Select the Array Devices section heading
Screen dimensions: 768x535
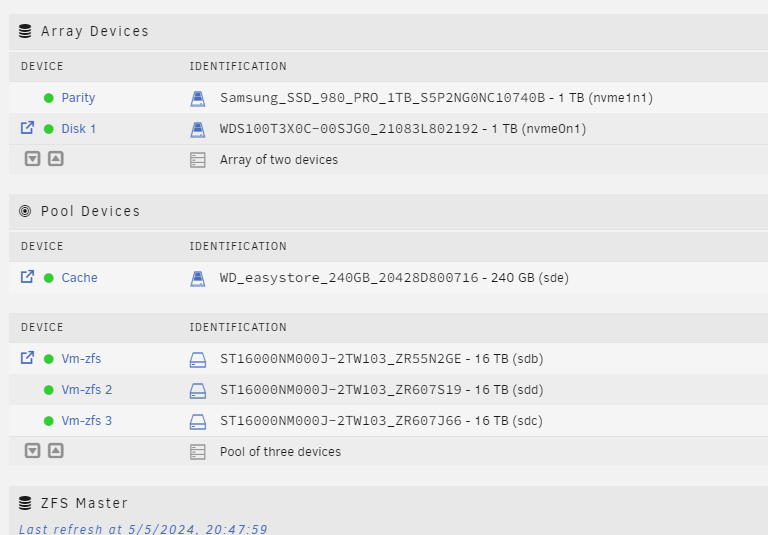pos(95,31)
